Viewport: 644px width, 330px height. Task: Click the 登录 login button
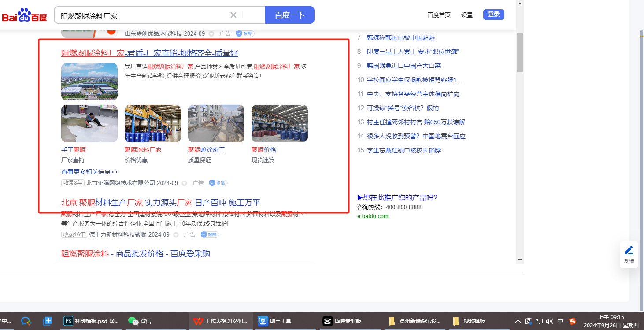coord(493,15)
